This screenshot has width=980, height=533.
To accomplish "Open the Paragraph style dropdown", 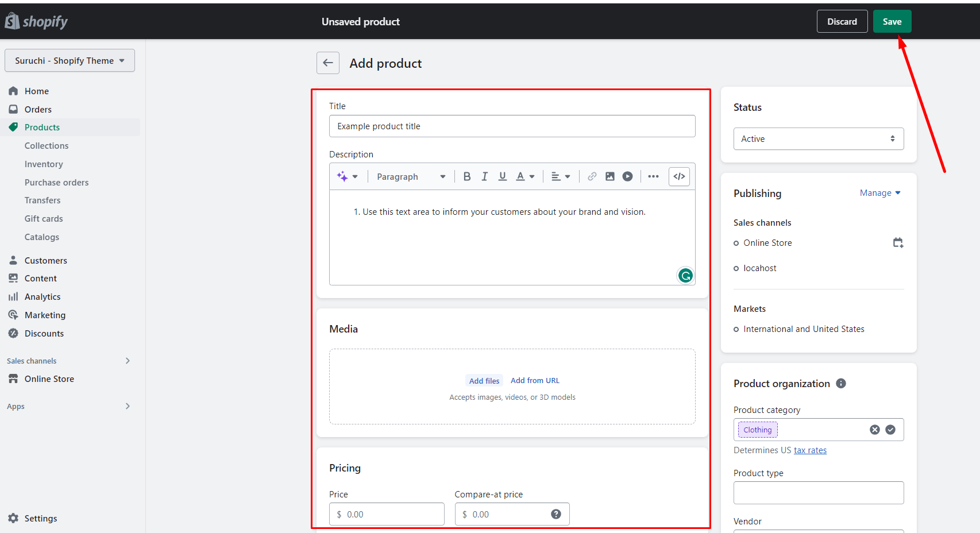I will [411, 177].
